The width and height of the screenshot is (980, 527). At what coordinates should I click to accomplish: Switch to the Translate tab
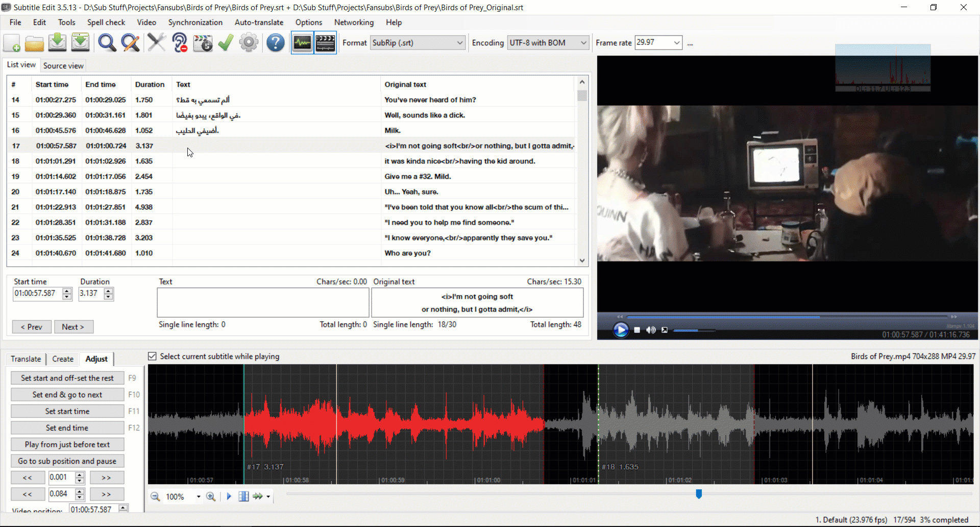click(26, 359)
